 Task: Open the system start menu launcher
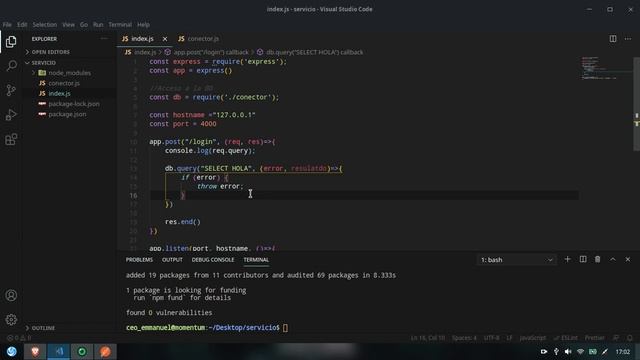tap(11, 351)
